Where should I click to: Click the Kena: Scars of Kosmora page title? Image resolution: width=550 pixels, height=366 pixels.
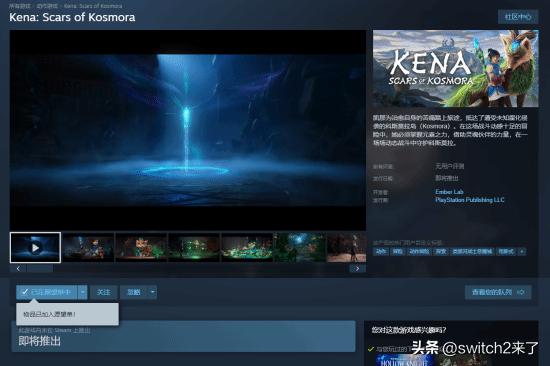pyautogui.click(x=72, y=17)
